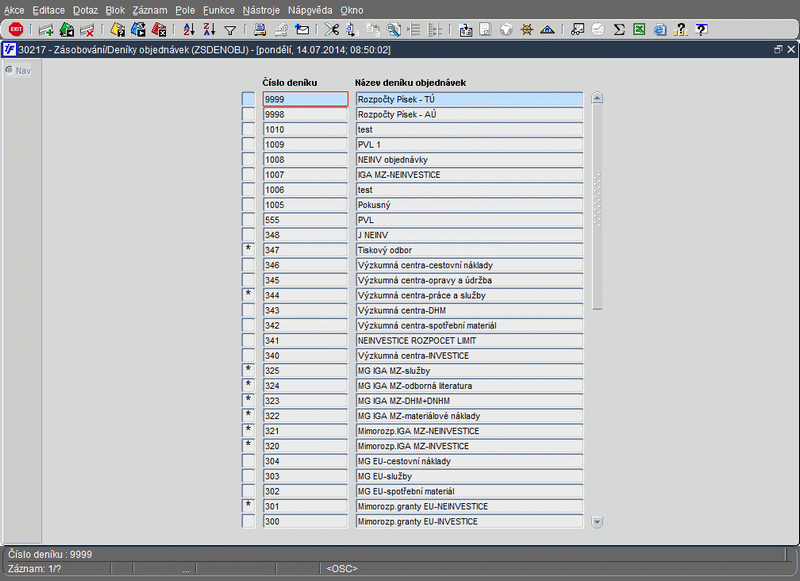The image size is (800, 581).
Task: Toggle marker box for row 9998
Action: 248,114
